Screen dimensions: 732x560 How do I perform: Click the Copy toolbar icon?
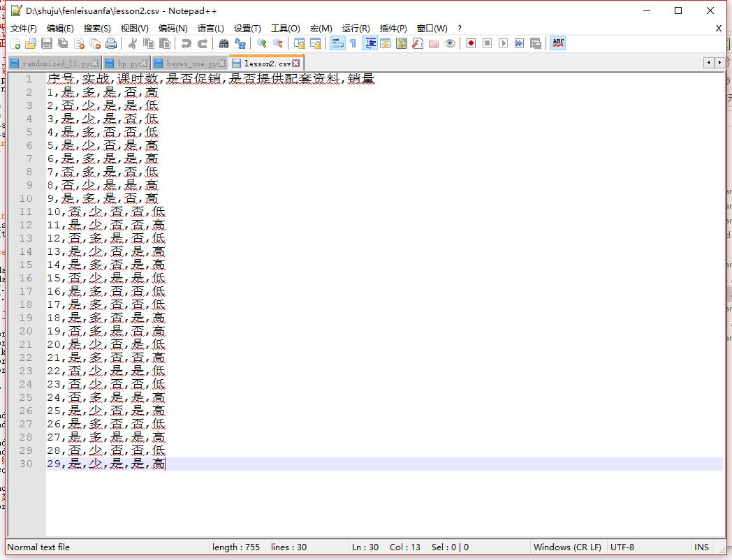(149, 43)
